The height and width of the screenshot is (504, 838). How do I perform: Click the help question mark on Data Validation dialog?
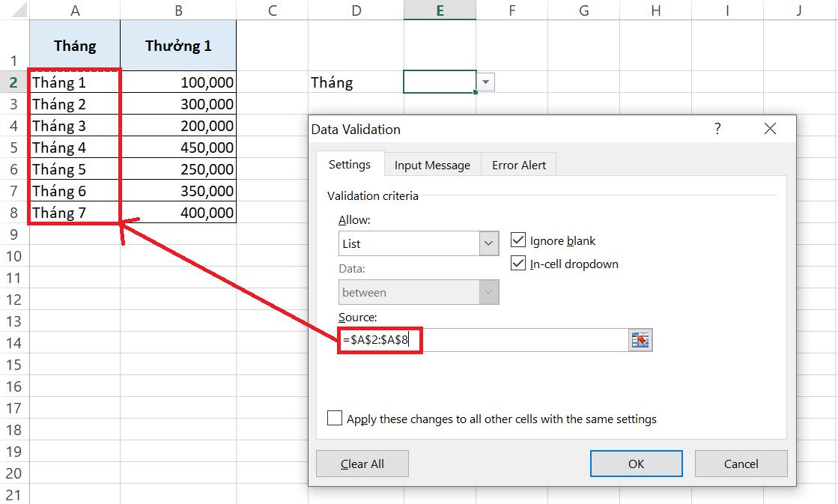coord(717,129)
